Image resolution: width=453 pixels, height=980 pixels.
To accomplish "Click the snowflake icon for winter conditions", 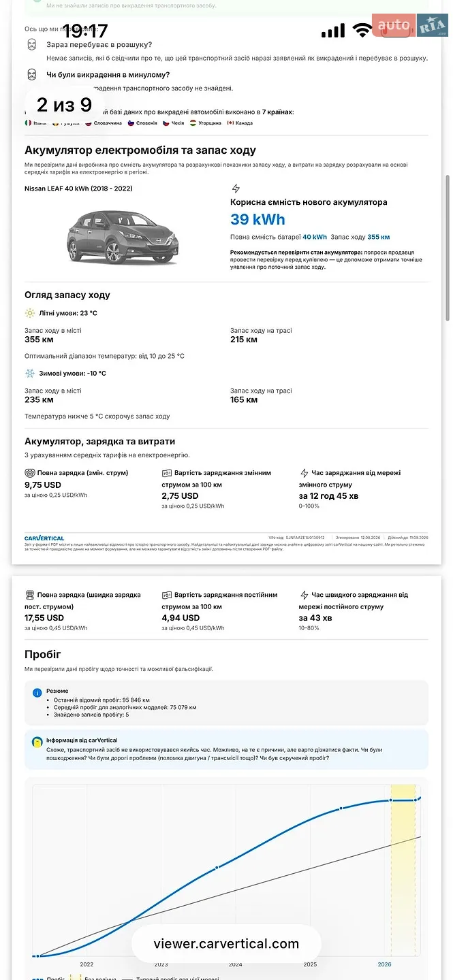I will point(30,374).
